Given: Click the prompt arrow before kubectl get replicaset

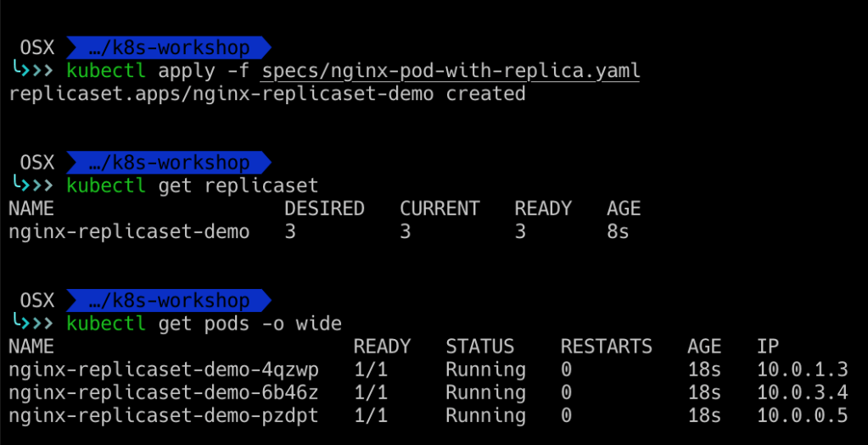Looking at the screenshot, I should tap(31, 186).
